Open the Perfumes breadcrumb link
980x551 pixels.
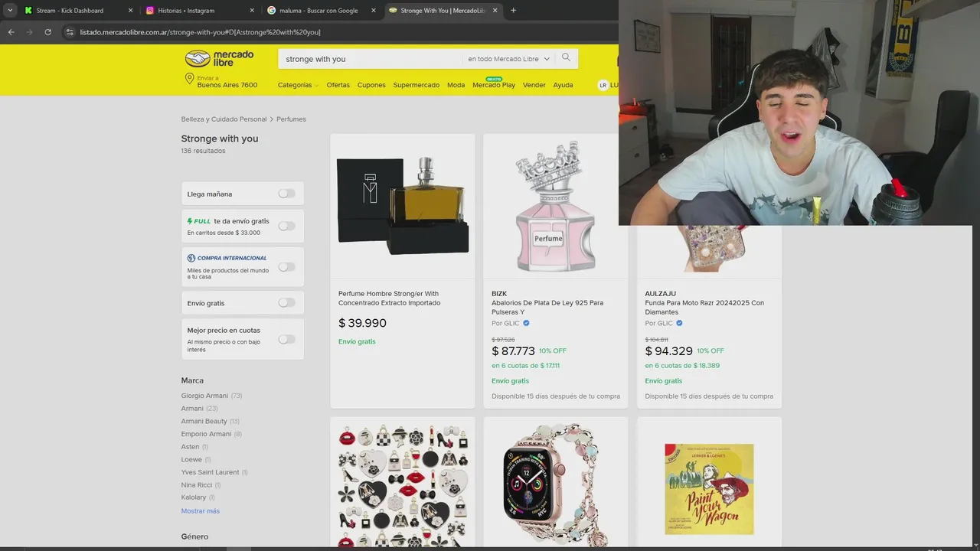(291, 119)
